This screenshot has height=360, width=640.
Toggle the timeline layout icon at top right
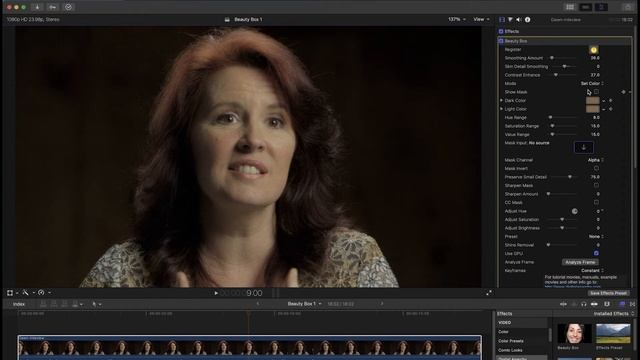coord(585,7)
